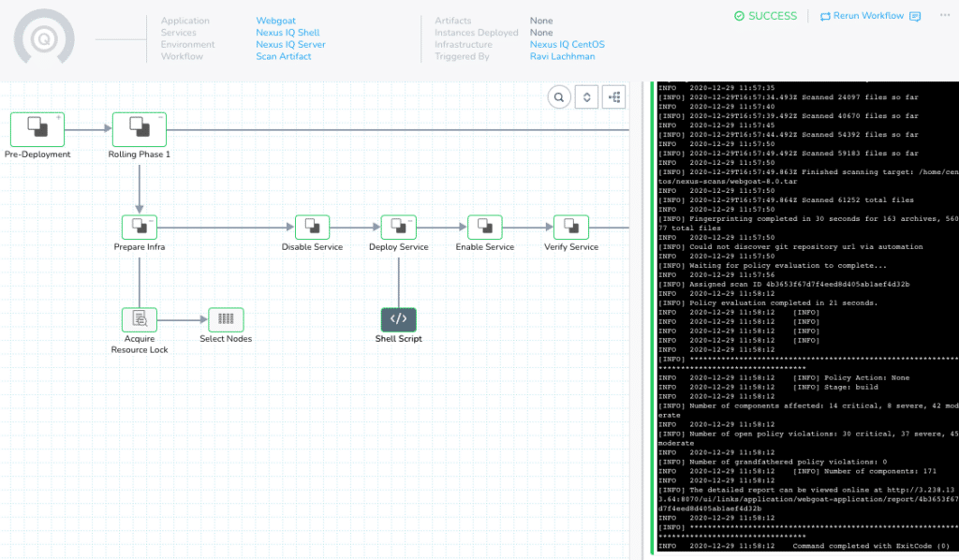
Task: Click the Acquire Resource Lock node
Action: 140,319
